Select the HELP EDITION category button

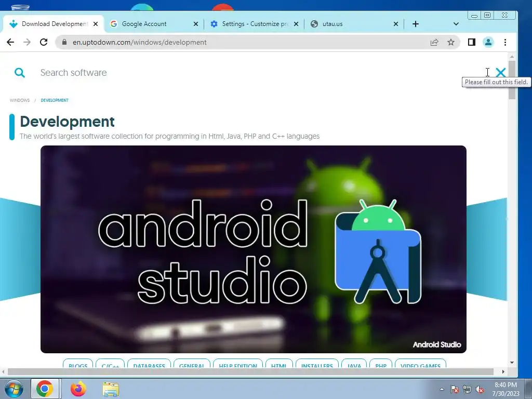[238, 364]
